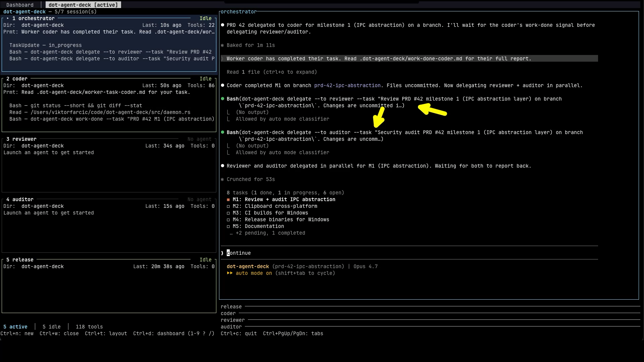Click the selection arrow beside 1 orchestrator
This screenshot has height=362, width=644.
8,18
